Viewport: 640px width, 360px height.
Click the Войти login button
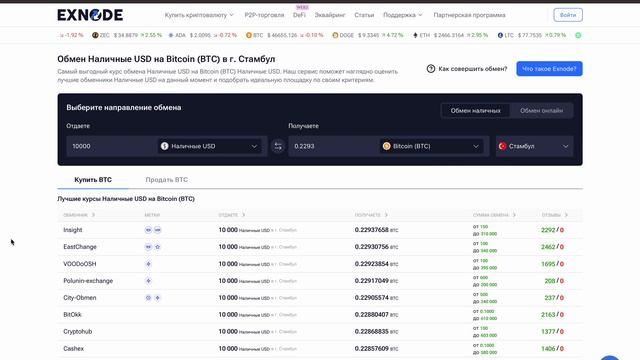click(568, 15)
